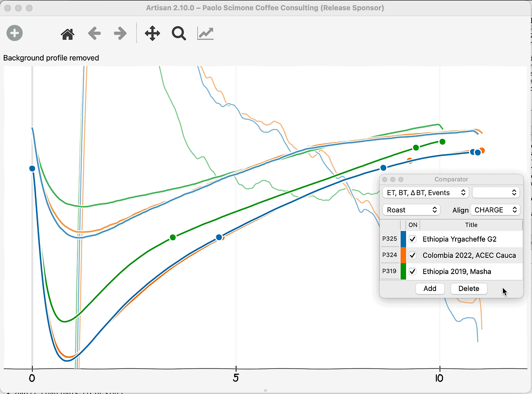Open the Roast dropdown

pos(411,210)
